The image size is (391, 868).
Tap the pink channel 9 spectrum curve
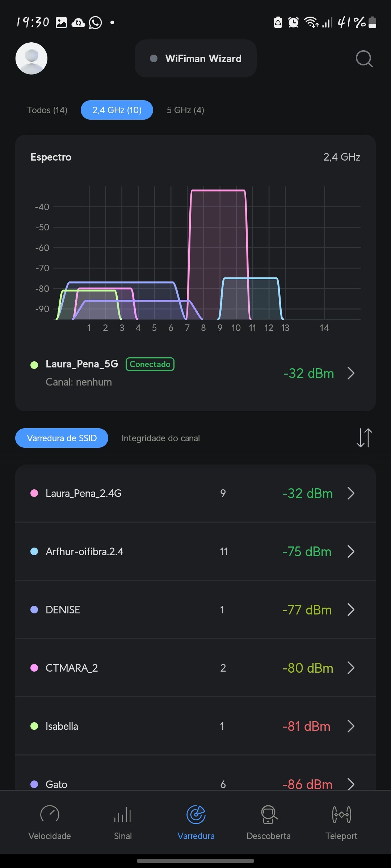pyautogui.click(x=218, y=190)
